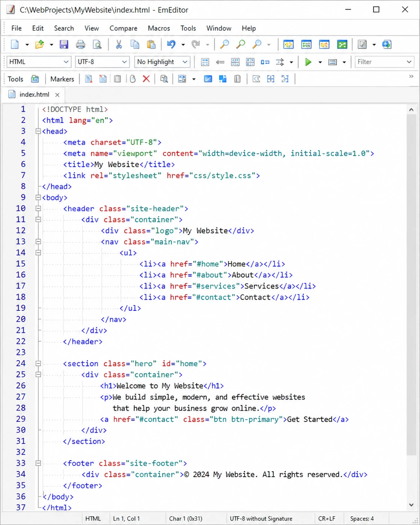Click the icon right of the Tools label
The image size is (420, 525).
coord(35,79)
